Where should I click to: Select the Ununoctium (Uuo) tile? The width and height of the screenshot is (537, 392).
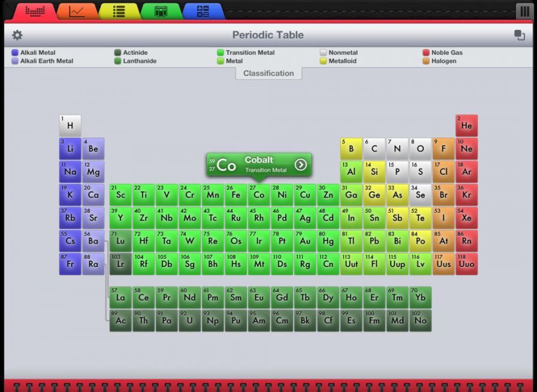[466, 264]
